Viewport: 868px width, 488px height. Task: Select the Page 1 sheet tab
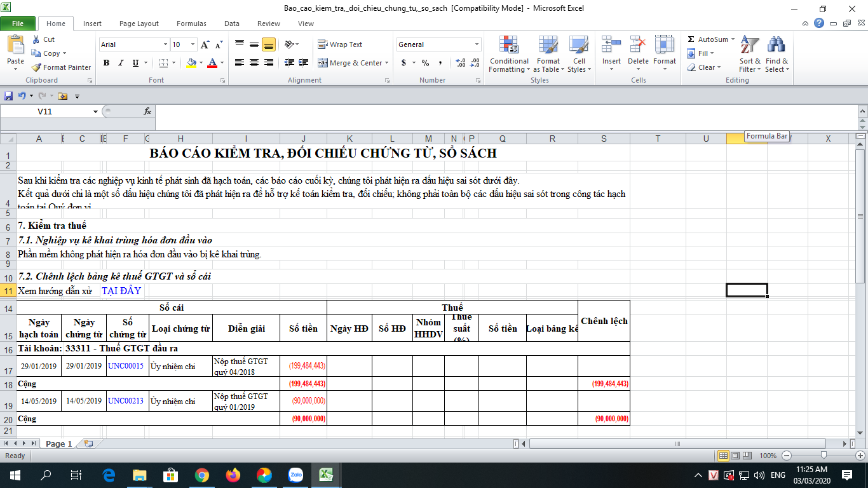pos(58,444)
